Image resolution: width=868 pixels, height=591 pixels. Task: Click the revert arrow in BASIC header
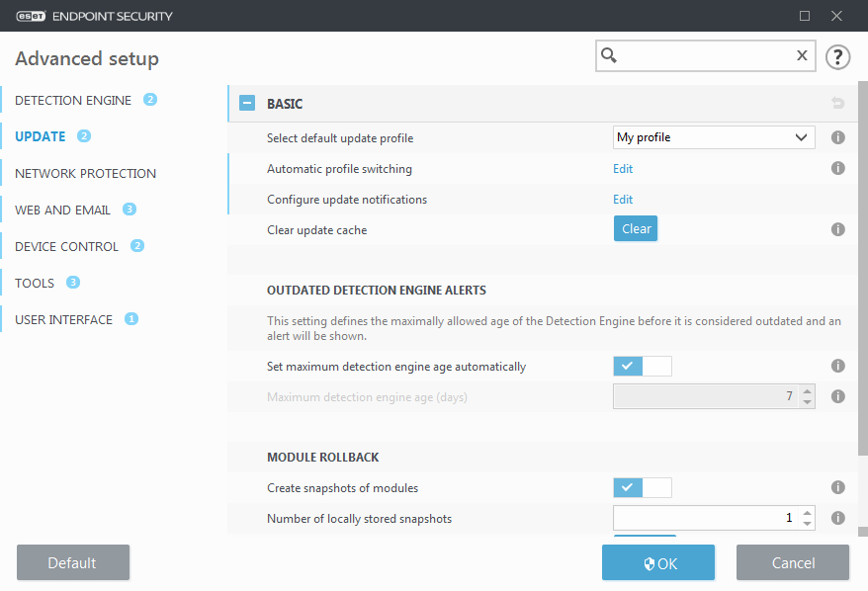coord(837,103)
